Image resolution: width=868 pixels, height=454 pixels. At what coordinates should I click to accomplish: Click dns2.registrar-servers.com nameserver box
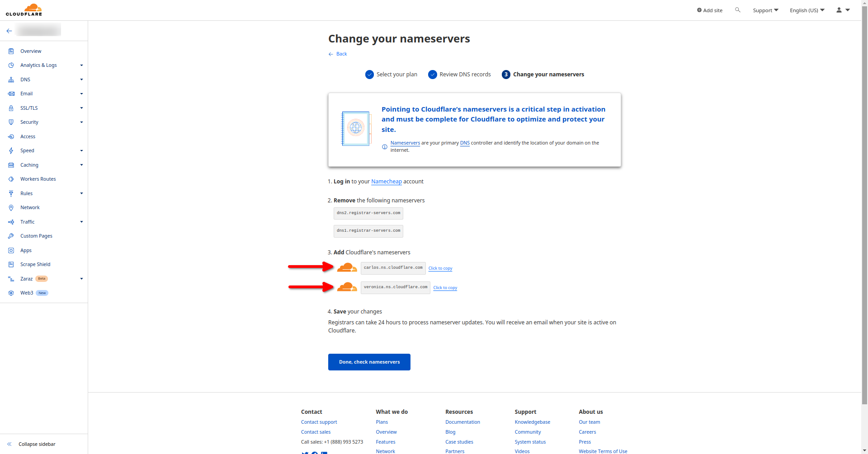368,213
